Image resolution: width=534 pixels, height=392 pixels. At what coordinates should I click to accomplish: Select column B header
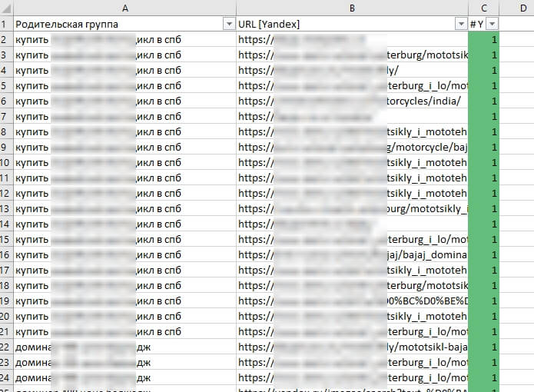[352, 8]
